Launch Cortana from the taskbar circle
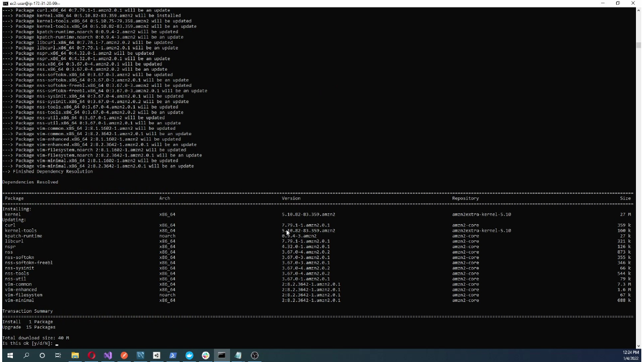The width and height of the screenshot is (644, 362). [x=42, y=355]
